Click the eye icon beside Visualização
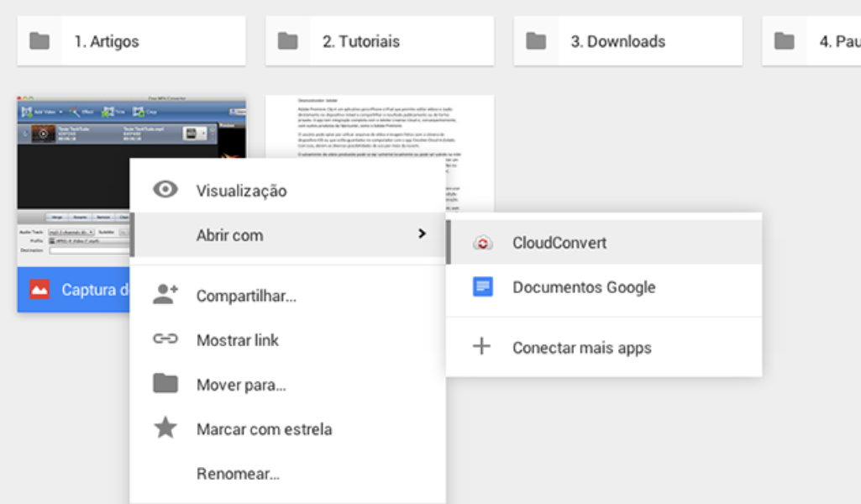861x504 pixels. 165,190
